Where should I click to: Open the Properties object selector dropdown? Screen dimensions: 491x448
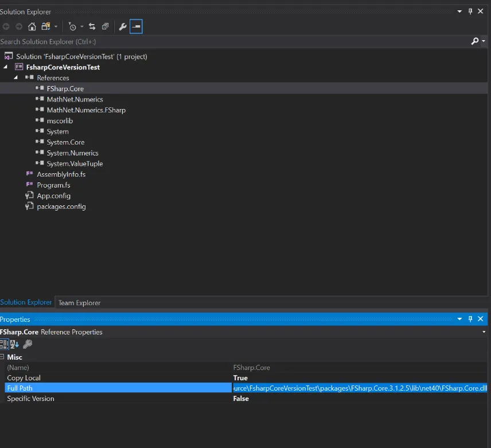[484, 332]
